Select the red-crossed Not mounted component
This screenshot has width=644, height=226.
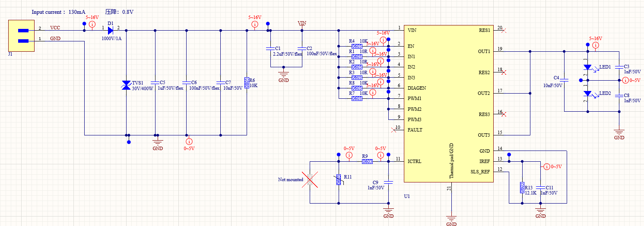[x=311, y=179]
